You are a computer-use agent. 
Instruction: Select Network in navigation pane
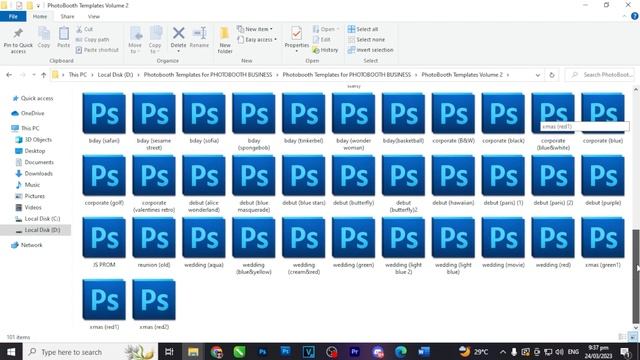27,245
